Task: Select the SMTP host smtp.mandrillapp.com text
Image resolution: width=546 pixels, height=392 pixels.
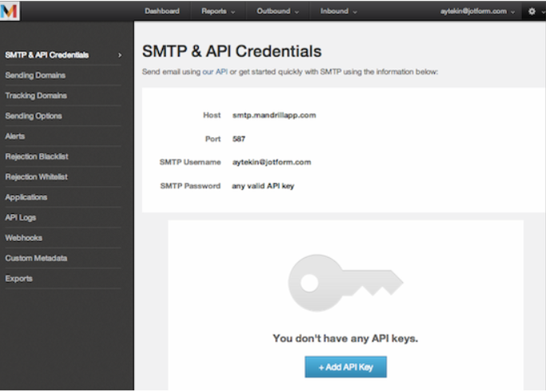Action: [274, 115]
